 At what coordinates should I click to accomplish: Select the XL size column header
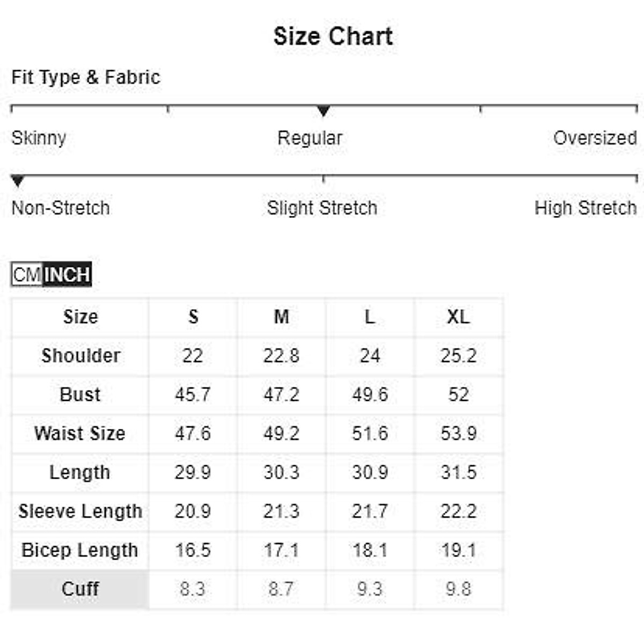(458, 317)
